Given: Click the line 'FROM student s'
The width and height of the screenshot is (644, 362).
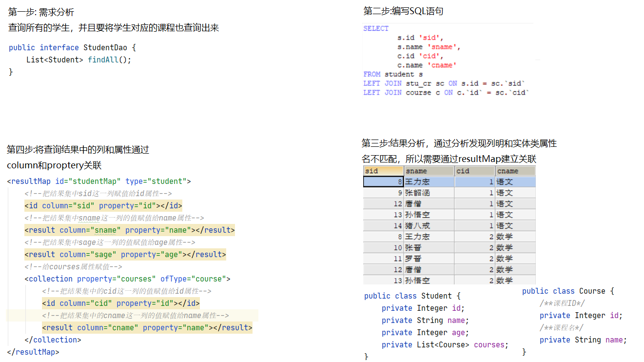Looking at the screenshot, I should [393, 74].
